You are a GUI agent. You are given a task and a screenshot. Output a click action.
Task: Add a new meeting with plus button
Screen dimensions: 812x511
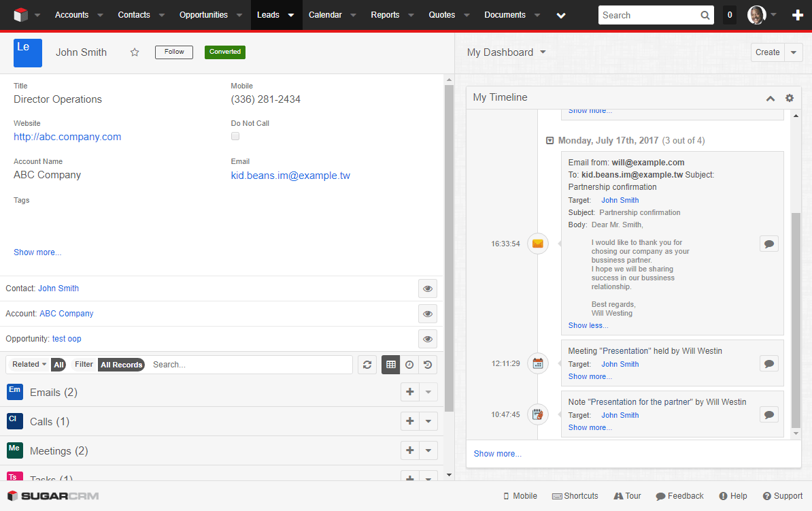409,451
